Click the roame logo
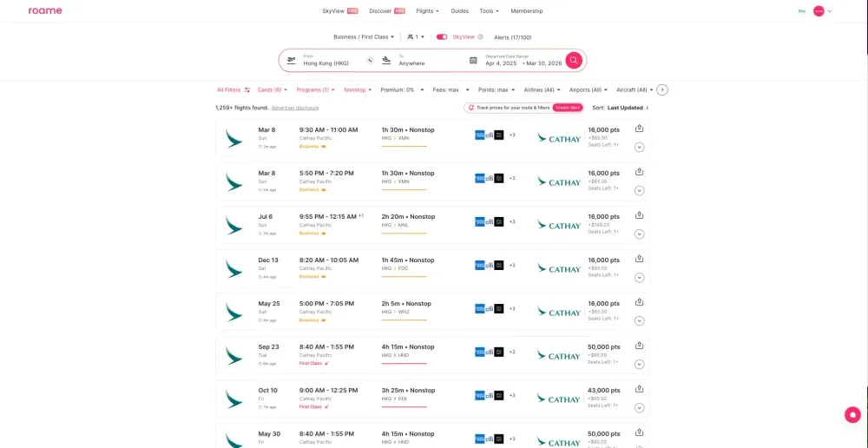Viewport: 868px width, 448px height. pos(45,11)
